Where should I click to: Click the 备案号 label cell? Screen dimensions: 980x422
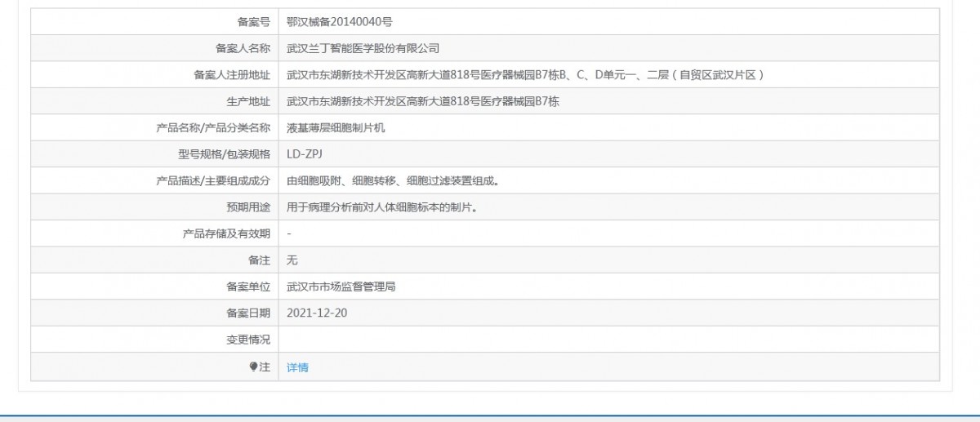click(x=154, y=22)
